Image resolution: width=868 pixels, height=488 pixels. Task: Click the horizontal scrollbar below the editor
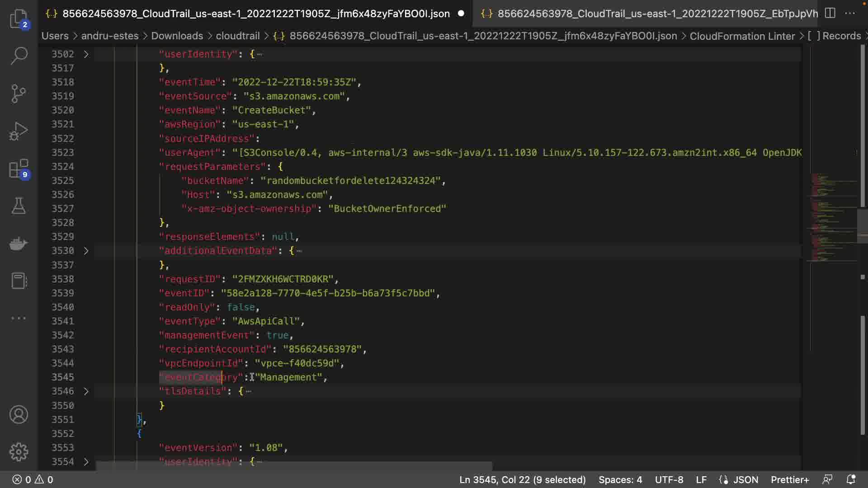pyautogui.click(x=294, y=466)
